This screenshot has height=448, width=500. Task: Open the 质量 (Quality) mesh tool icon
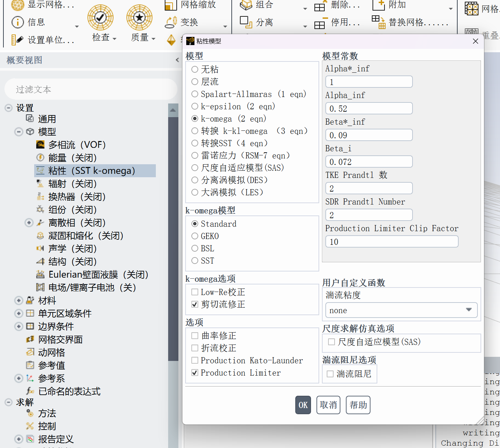[139, 17]
